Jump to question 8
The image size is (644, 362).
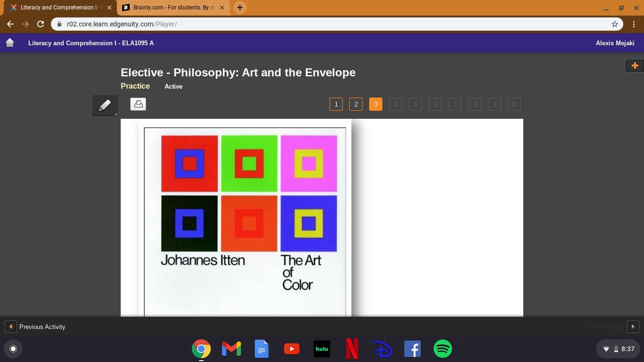pos(475,104)
